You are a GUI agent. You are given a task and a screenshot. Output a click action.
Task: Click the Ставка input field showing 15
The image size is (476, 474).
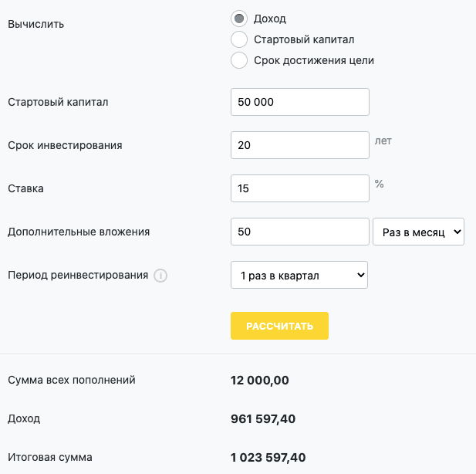click(x=300, y=188)
